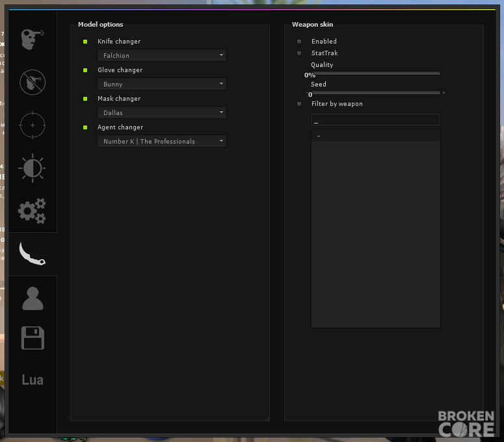Click the Glove changer label
The image size is (504, 442).
click(120, 70)
